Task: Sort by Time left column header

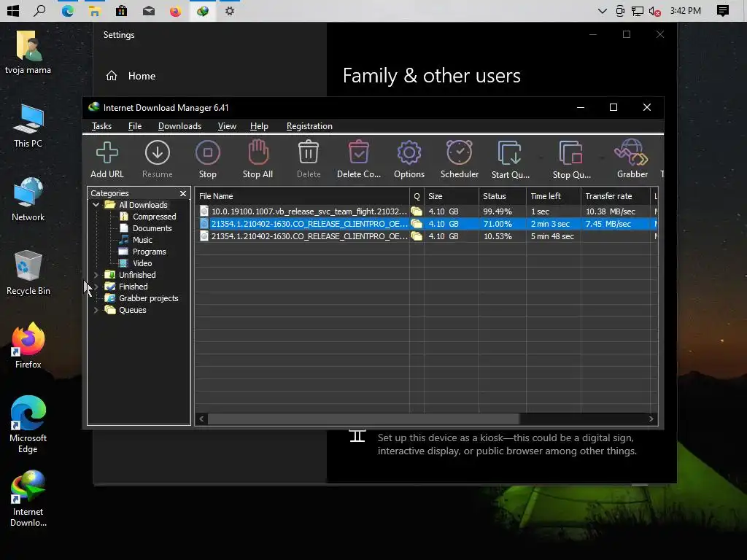Action: 554,196
